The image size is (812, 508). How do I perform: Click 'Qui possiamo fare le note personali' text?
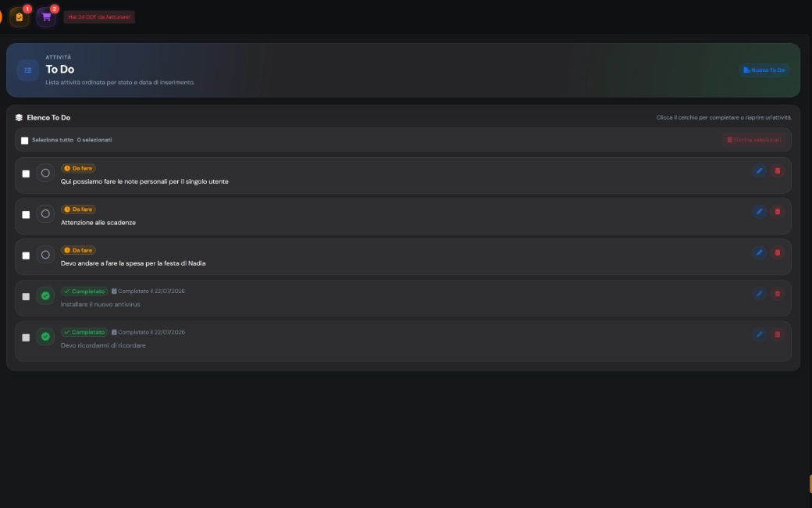(x=144, y=181)
